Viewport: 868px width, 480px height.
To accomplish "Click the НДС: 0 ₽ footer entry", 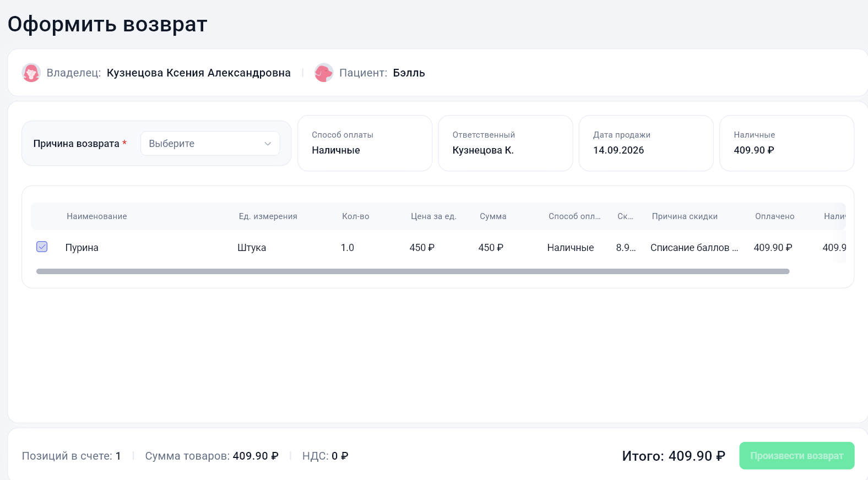I will click(325, 456).
